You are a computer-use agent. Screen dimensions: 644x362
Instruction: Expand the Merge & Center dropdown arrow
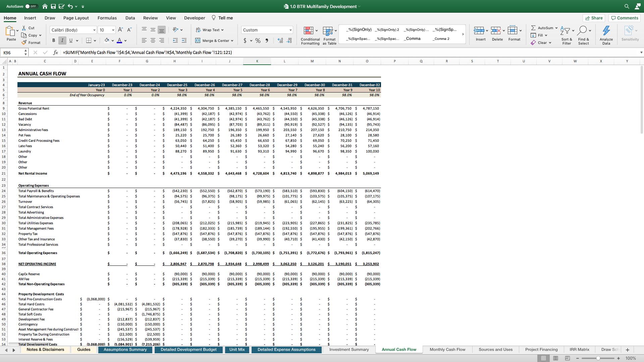pyautogui.click(x=232, y=41)
